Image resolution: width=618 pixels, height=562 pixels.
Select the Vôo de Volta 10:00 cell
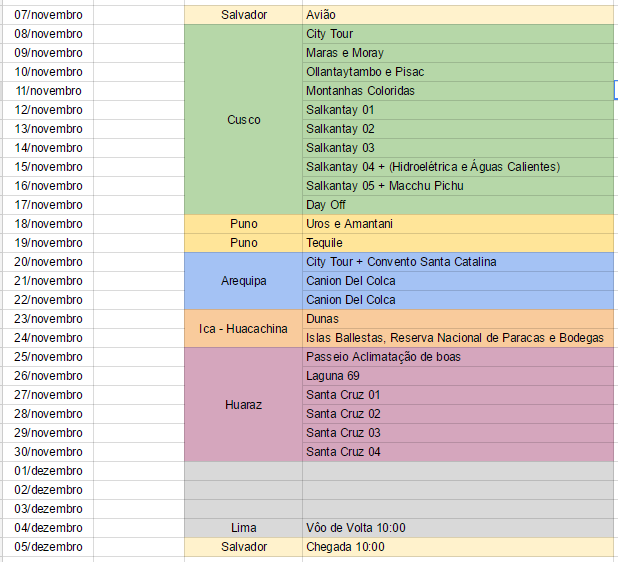[x=457, y=528]
